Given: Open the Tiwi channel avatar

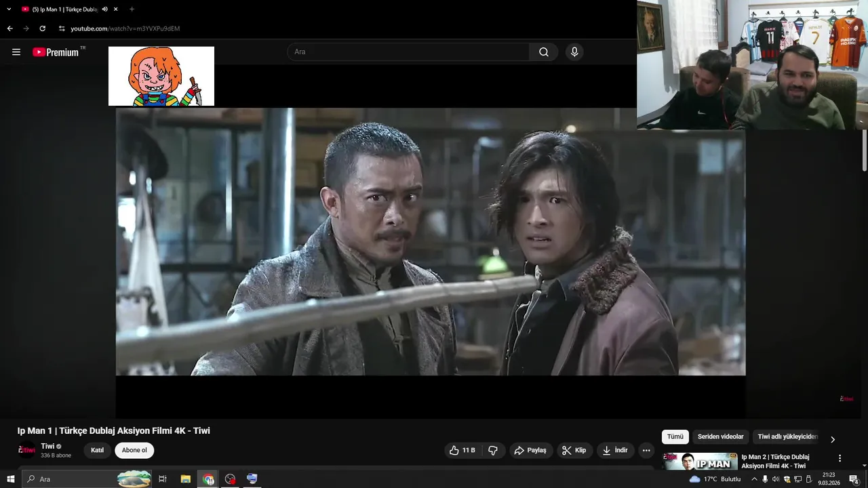Looking at the screenshot, I should (x=26, y=450).
